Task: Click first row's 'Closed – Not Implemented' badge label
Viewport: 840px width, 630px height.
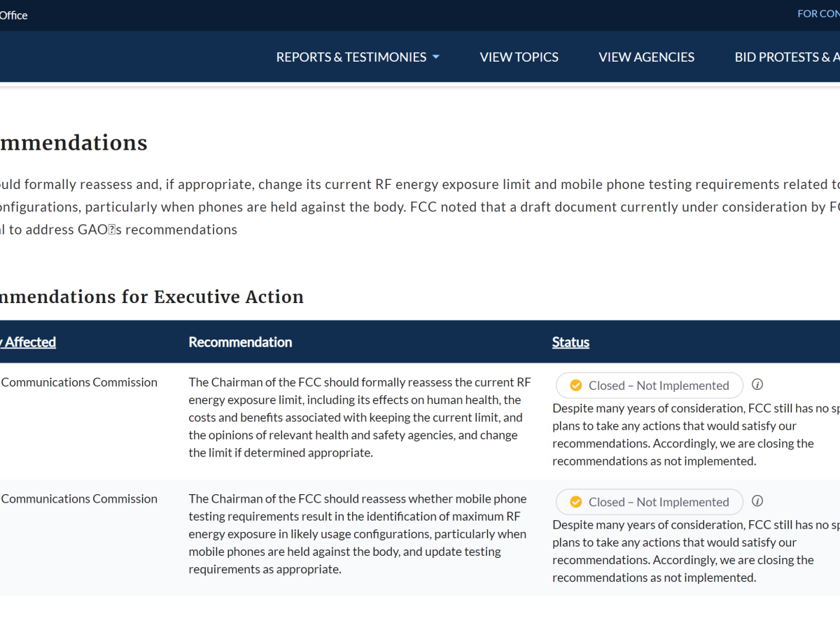Action: [x=659, y=386]
